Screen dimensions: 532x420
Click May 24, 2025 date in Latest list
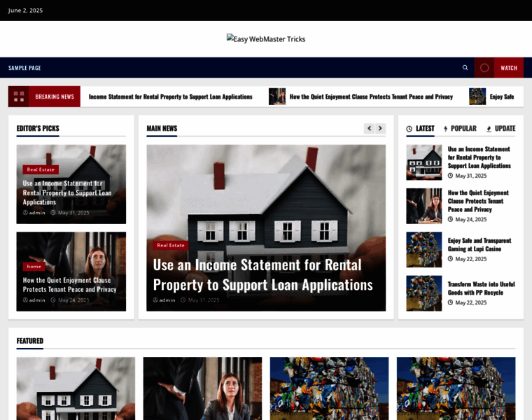click(467, 220)
